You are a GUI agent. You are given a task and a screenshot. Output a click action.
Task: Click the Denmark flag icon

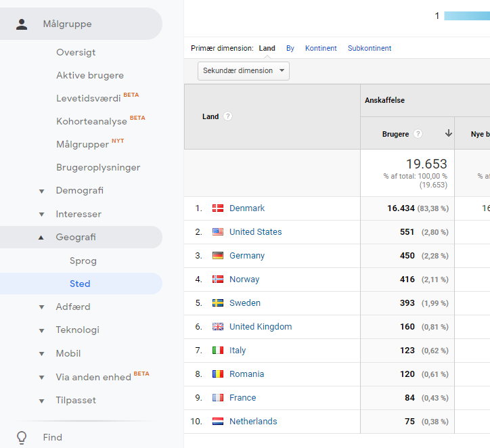coord(218,208)
